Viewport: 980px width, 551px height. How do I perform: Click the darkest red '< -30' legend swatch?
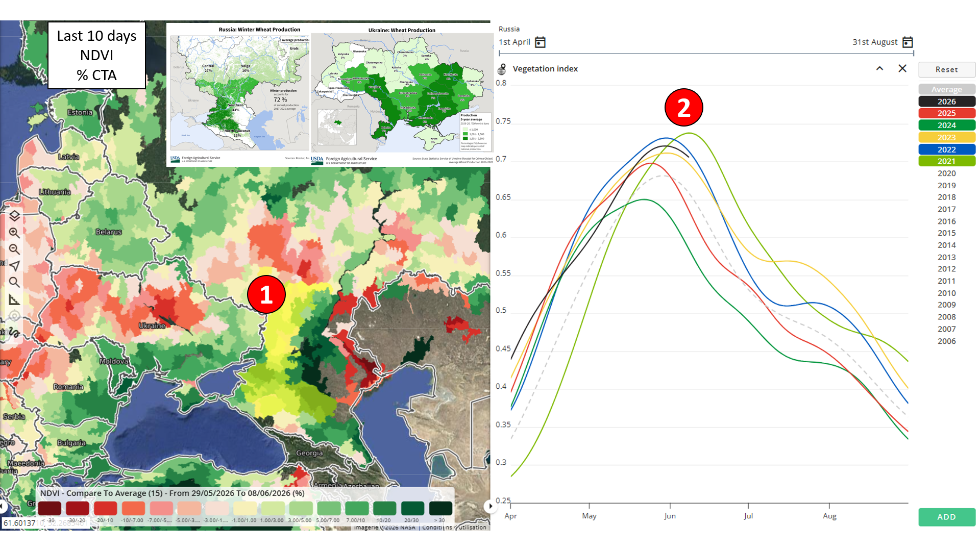pos(50,508)
